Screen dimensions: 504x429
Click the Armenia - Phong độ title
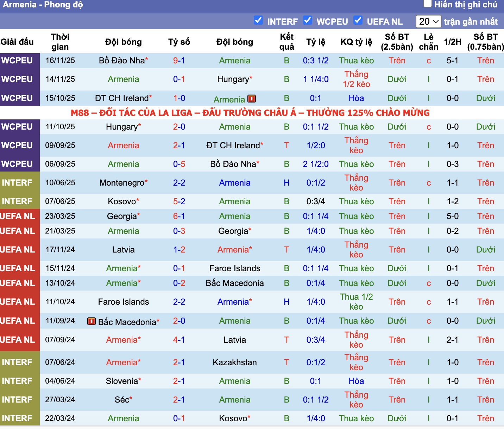tap(43, 5)
